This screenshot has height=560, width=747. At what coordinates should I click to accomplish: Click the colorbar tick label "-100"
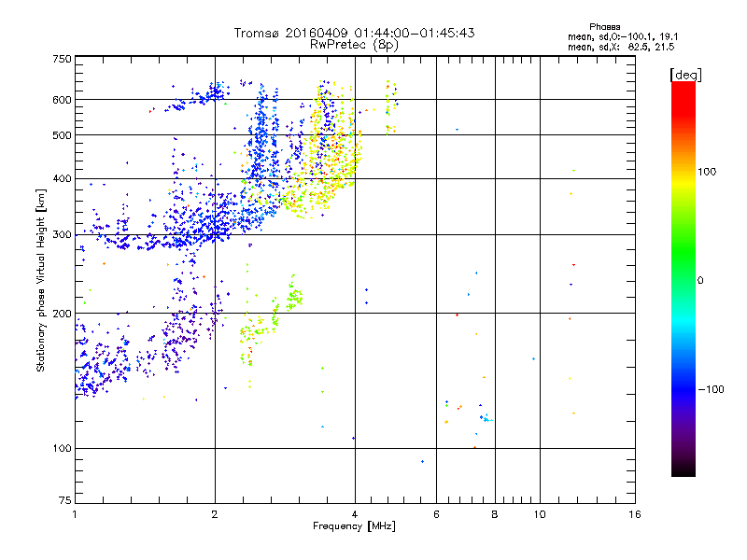[711, 389]
